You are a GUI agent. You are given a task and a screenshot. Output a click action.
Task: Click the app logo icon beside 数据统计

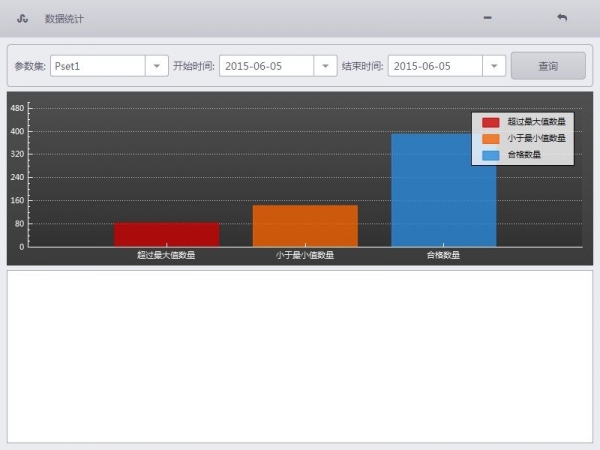tap(22, 18)
